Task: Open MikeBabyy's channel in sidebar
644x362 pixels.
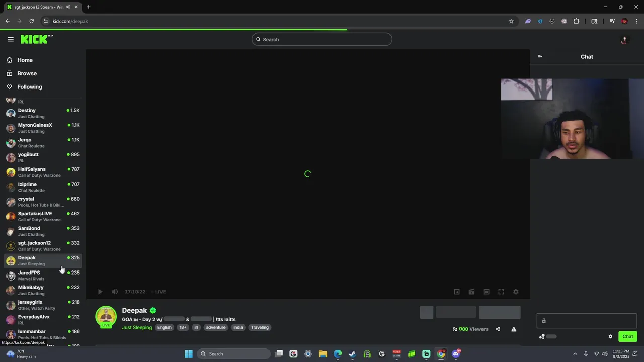Action: tap(43, 290)
